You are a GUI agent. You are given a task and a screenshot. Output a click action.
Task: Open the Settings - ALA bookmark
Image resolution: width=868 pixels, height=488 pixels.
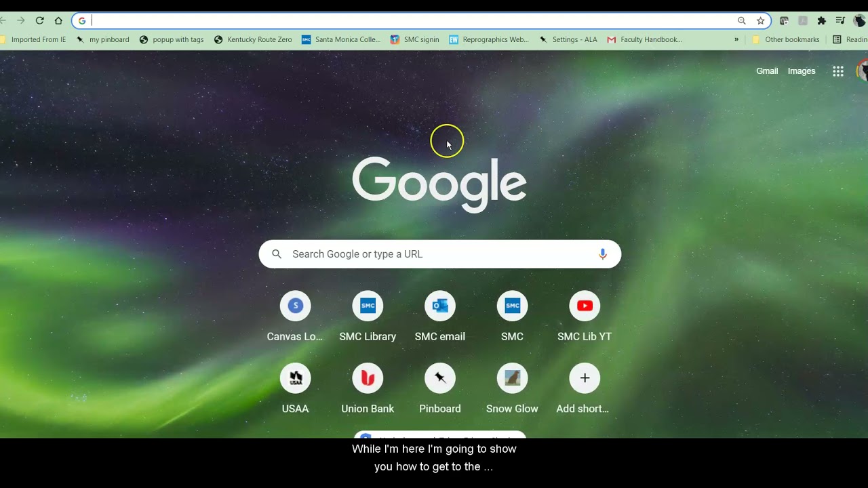[x=568, y=39]
